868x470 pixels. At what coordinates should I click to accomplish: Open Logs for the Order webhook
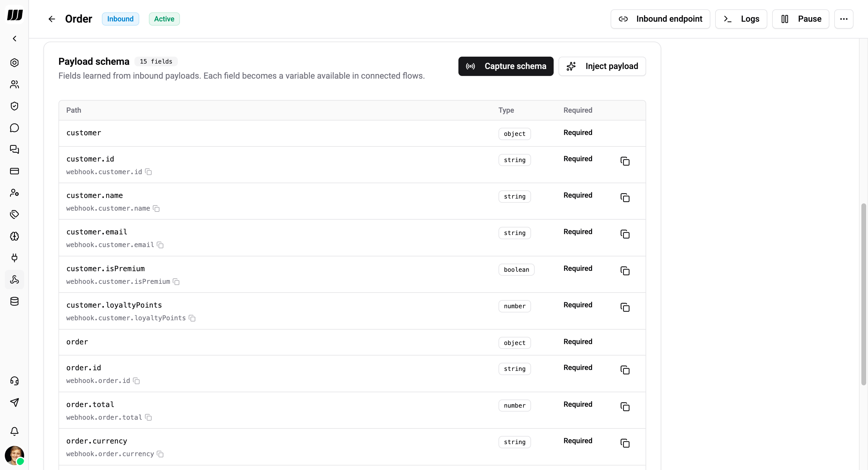coord(741,19)
